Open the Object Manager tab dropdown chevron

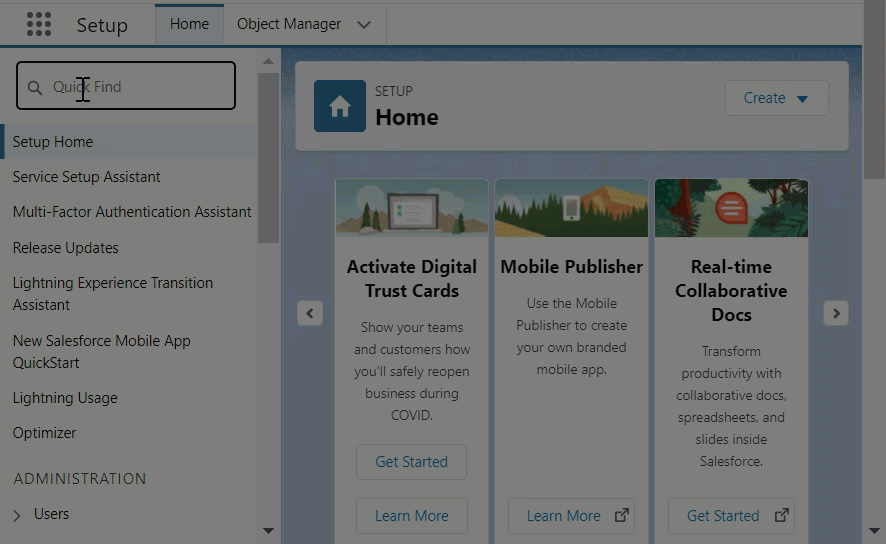364,24
